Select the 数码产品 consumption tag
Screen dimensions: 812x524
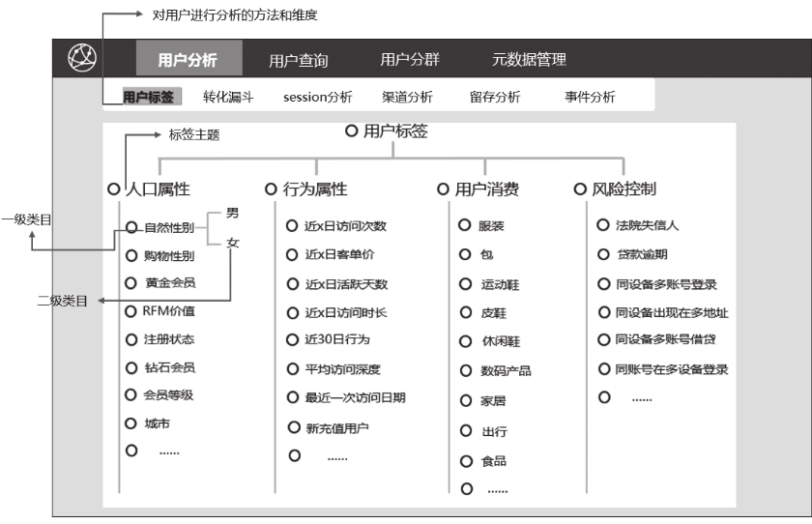pos(496,370)
